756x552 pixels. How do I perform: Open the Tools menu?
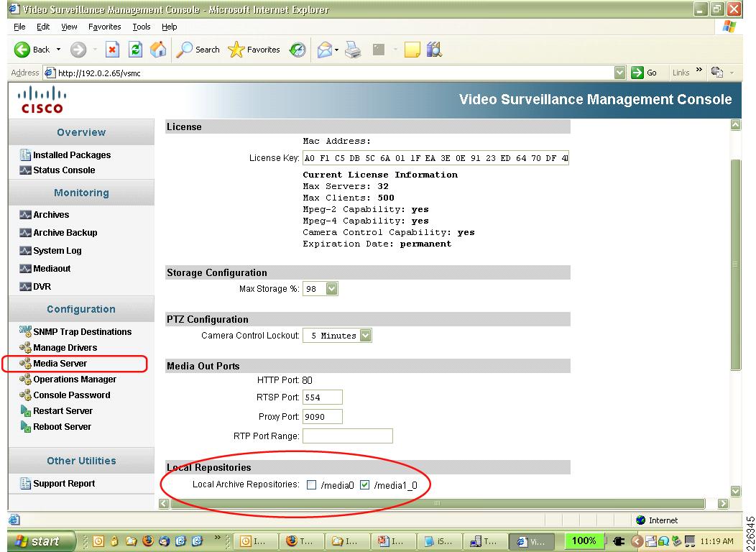pos(142,27)
